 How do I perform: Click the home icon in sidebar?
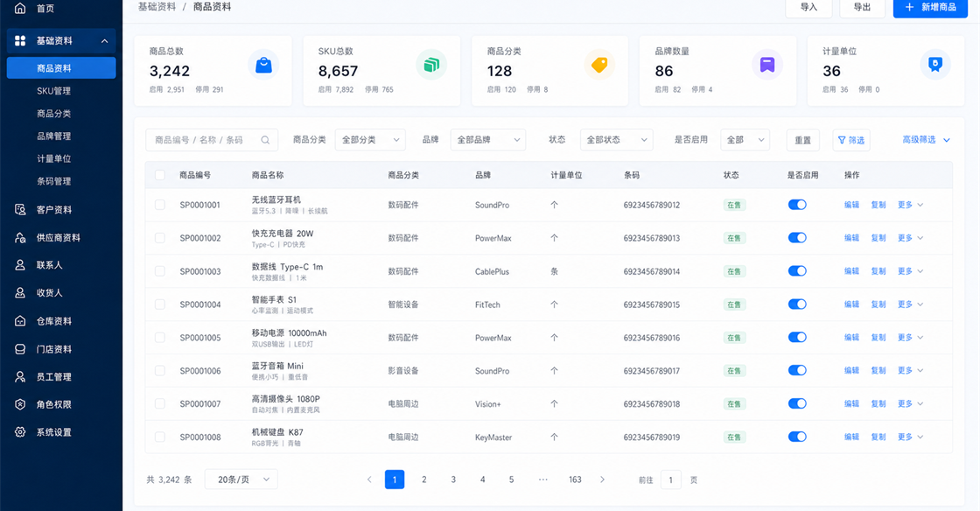pyautogui.click(x=20, y=8)
